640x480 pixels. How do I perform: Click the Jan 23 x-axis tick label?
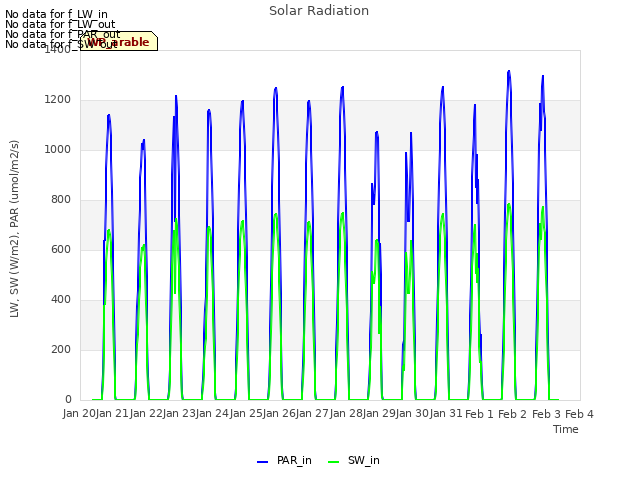(179, 414)
